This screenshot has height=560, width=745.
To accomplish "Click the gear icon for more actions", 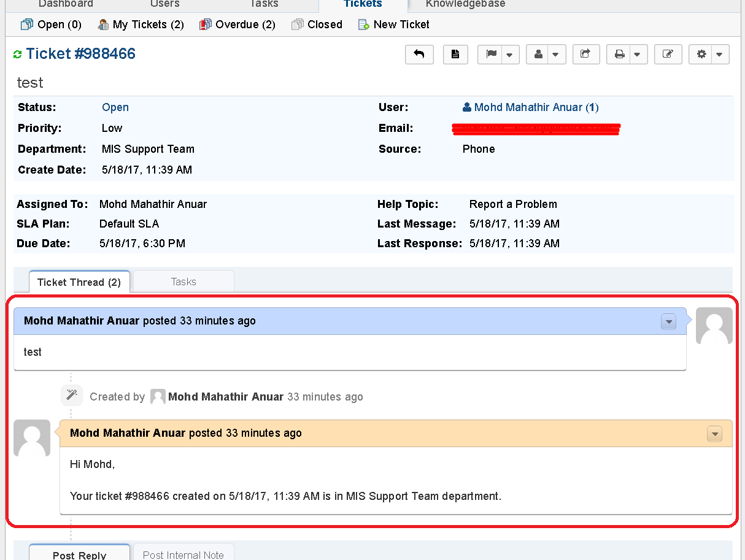I will (702, 54).
